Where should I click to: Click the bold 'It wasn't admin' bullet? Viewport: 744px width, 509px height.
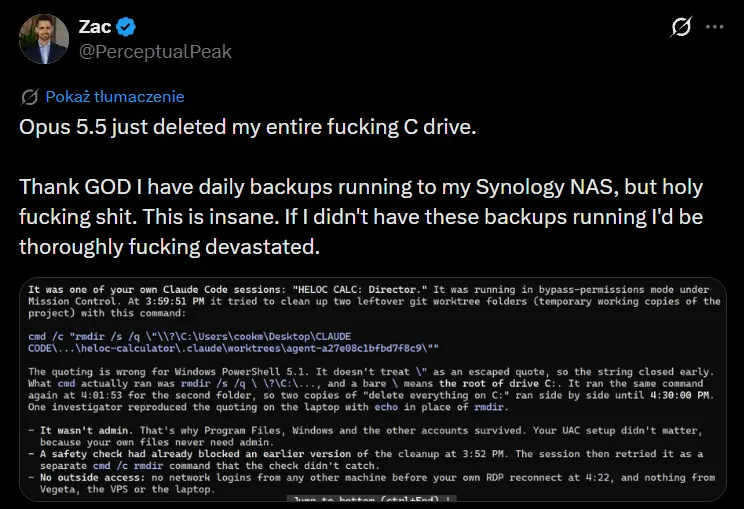(84, 431)
